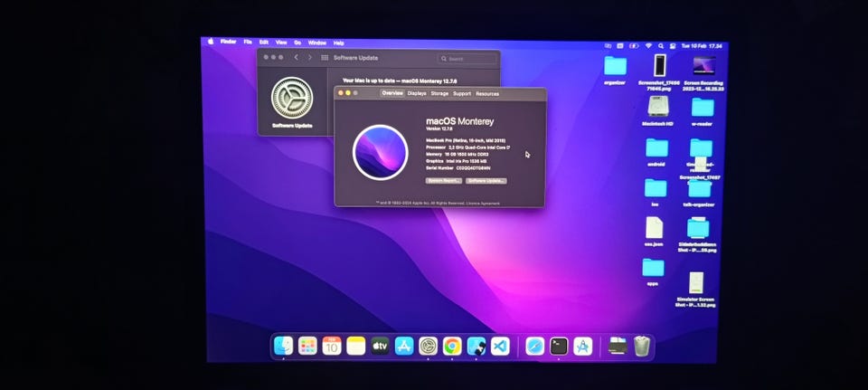
Task: Select the Macintosh HD drive icon
Action: 657,107
